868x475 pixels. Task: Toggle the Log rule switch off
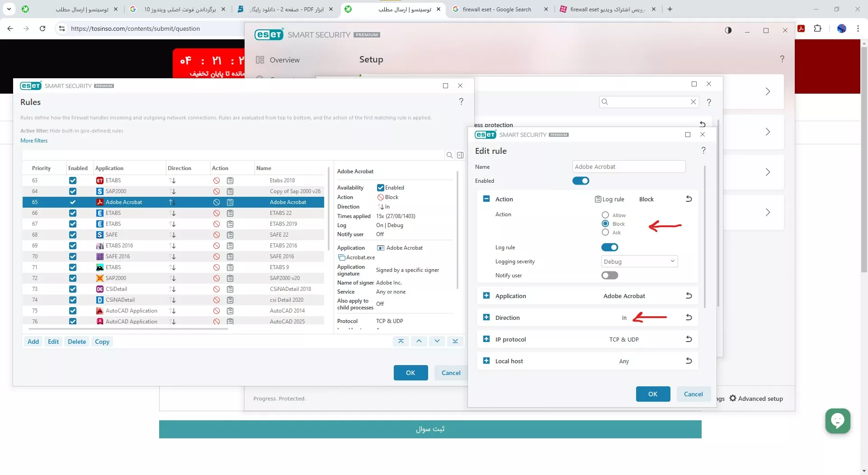coord(610,247)
